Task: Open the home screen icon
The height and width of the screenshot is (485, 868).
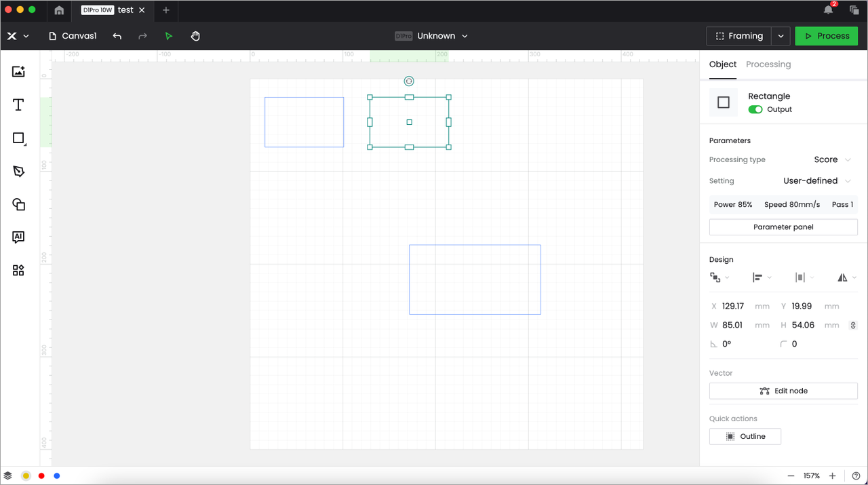Action: tap(59, 10)
